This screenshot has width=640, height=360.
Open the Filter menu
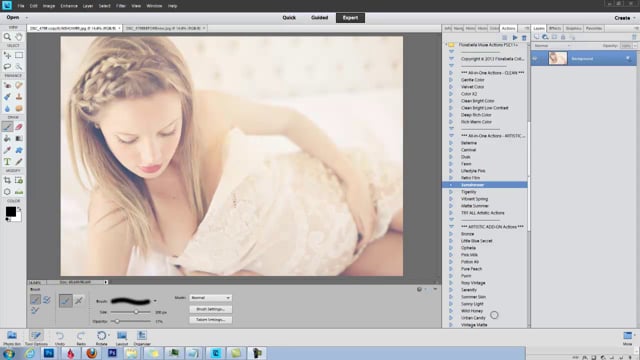pyautogui.click(x=120, y=6)
